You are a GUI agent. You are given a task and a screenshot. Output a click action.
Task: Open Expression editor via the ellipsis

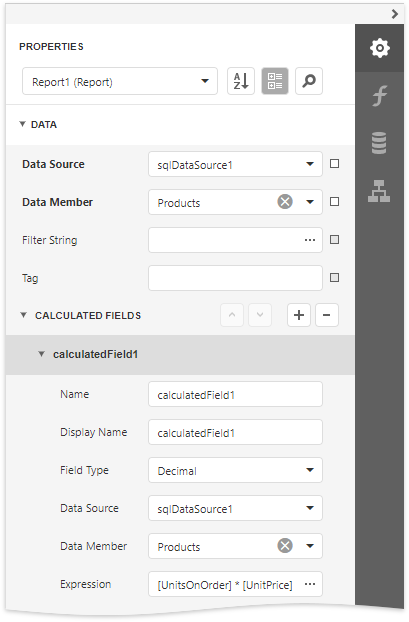310,584
